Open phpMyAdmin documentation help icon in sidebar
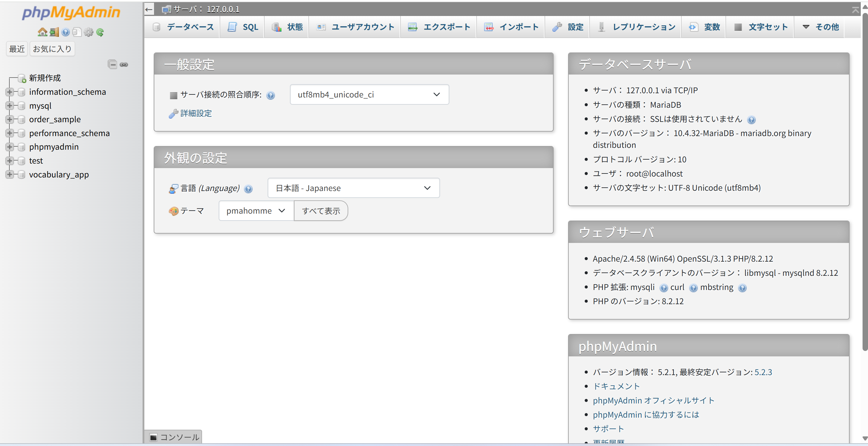The width and height of the screenshot is (868, 446). 66,32
